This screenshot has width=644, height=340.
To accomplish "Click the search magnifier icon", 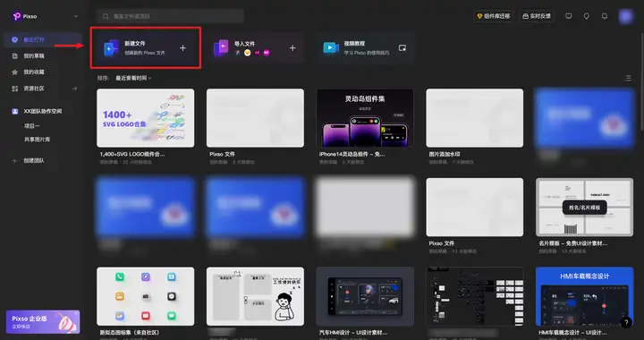I will pyautogui.click(x=106, y=16).
